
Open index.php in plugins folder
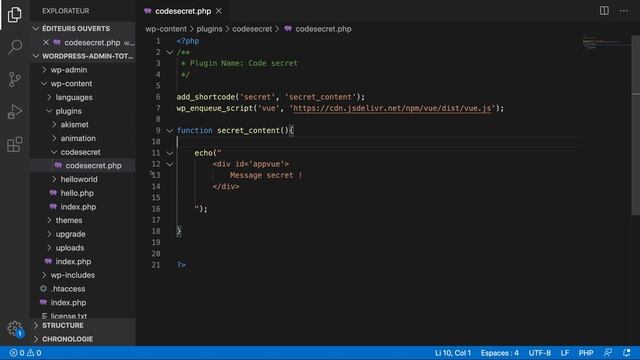tap(82, 207)
